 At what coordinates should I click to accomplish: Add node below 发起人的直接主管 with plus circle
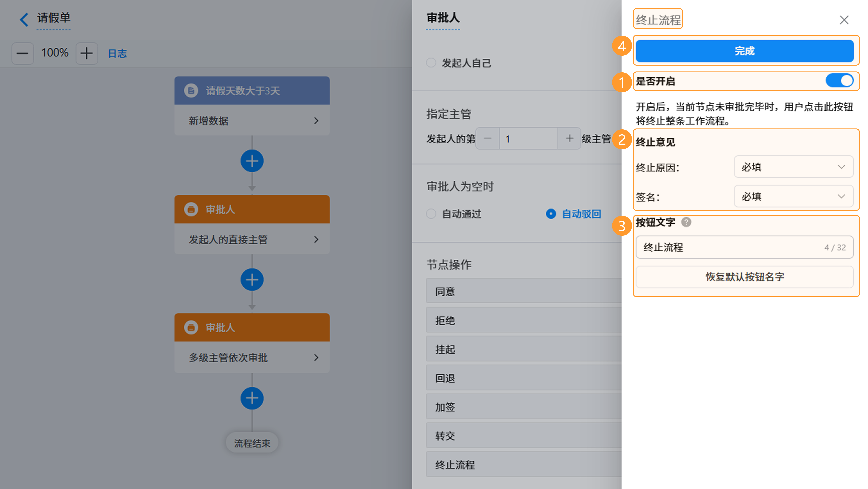[x=252, y=280]
